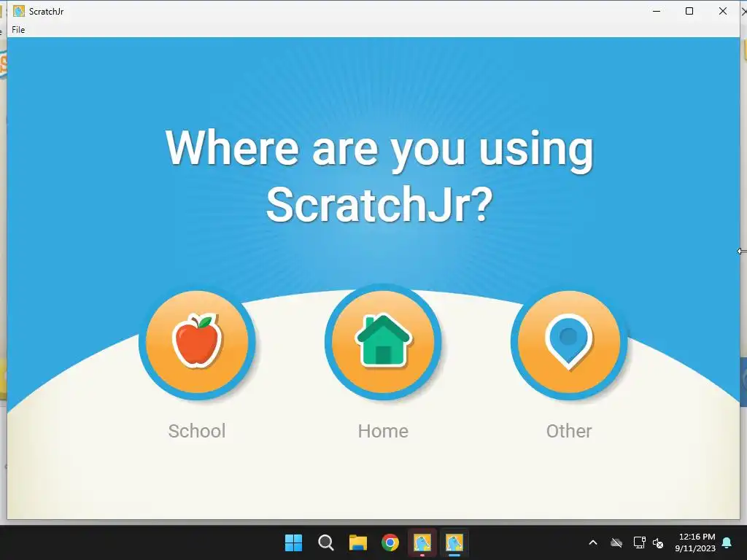Open taskbar Search
The image size is (747, 560).
pos(326,542)
